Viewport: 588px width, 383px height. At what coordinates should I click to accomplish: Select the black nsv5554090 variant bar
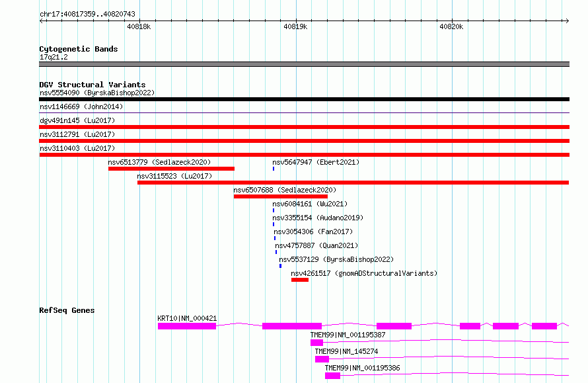[304, 99]
